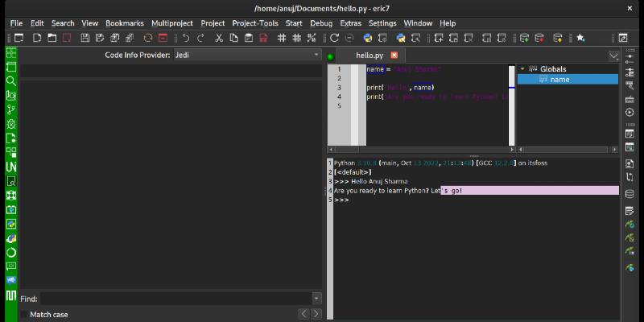Screen dimensions: 644x322
Task: Click the green status LED beside hello.py
Action: coord(330,56)
